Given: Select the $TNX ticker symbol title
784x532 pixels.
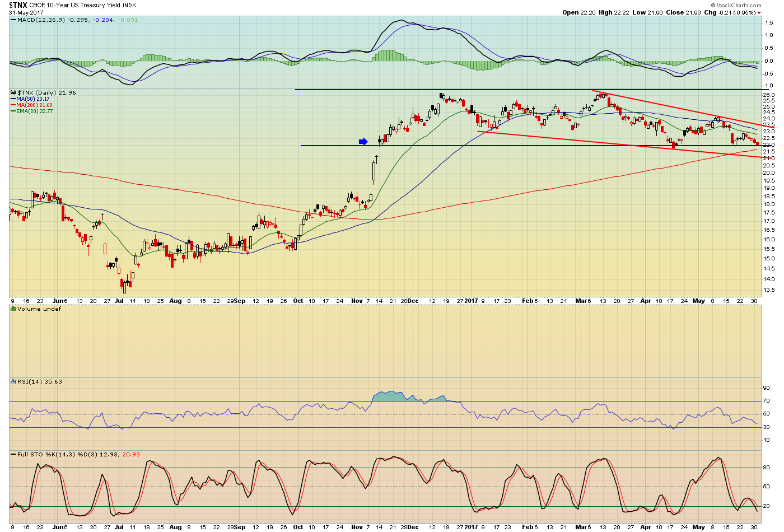Looking at the screenshot, I should 18,5.
